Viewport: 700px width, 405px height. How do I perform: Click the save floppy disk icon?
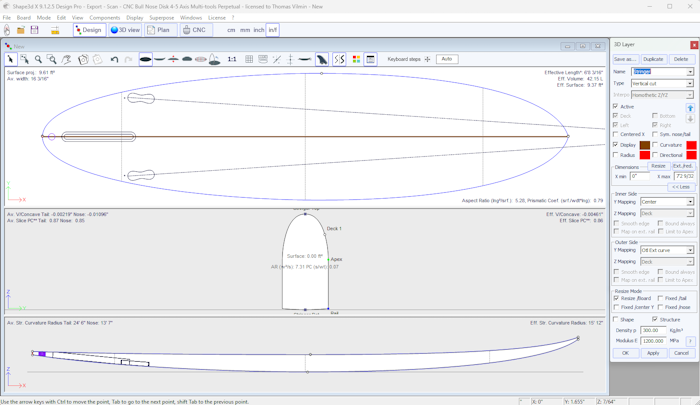click(x=34, y=30)
